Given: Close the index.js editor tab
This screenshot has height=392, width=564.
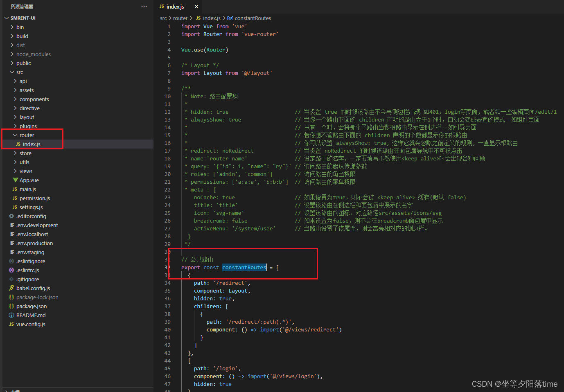Looking at the screenshot, I should pyautogui.click(x=196, y=7).
